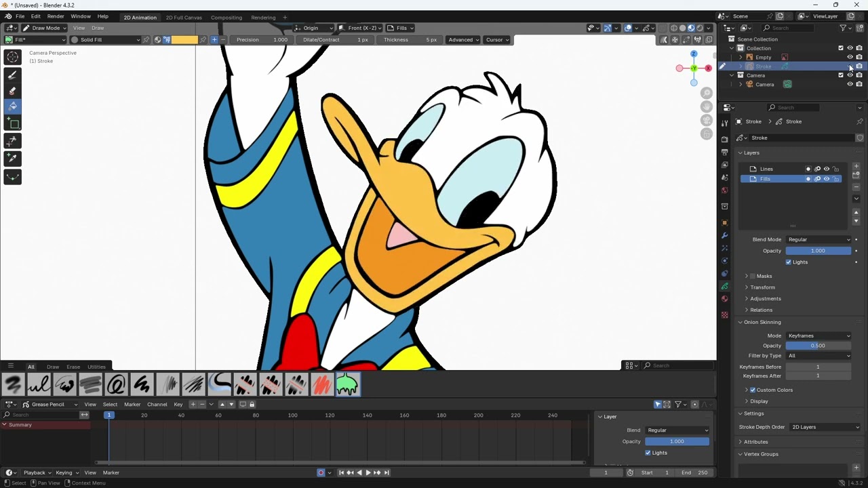The width and height of the screenshot is (868, 488).
Task: Toggle the timeline channel lock icon
Action: (x=252, y=405)
